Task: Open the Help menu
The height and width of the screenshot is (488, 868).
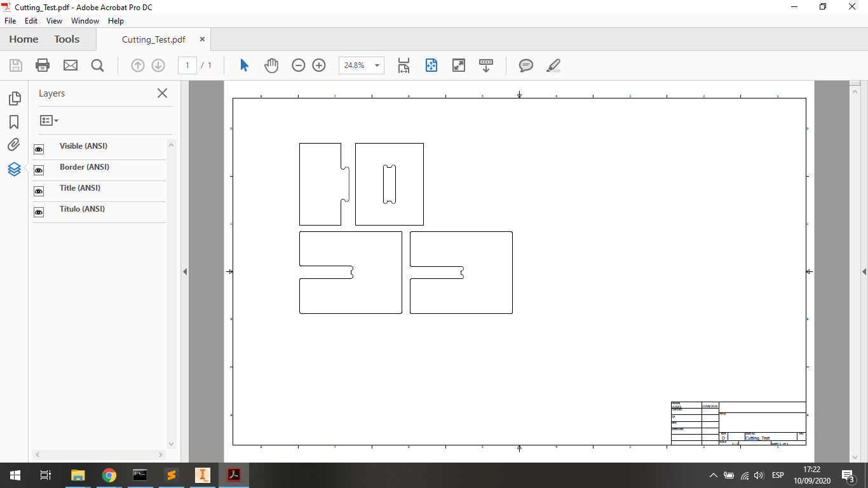Action: (116, 21)
